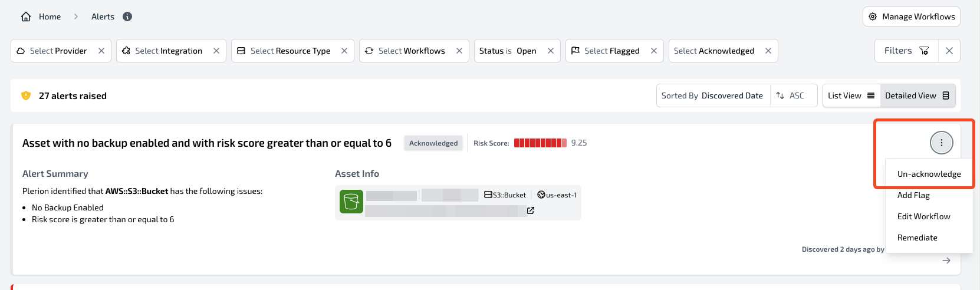Viewport: 980px width, 290px height.
Task: Choose Un-acknowledge from the menu
Action: coord(929,174)
